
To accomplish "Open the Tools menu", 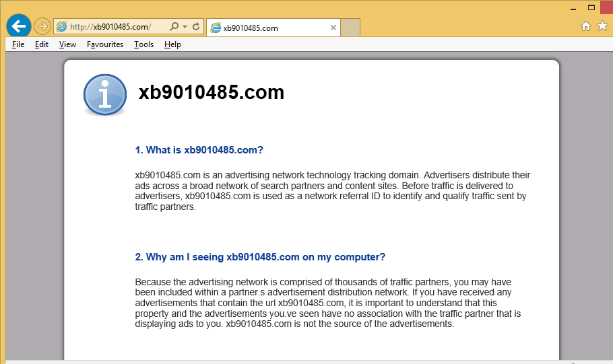I will click(143, 44).
